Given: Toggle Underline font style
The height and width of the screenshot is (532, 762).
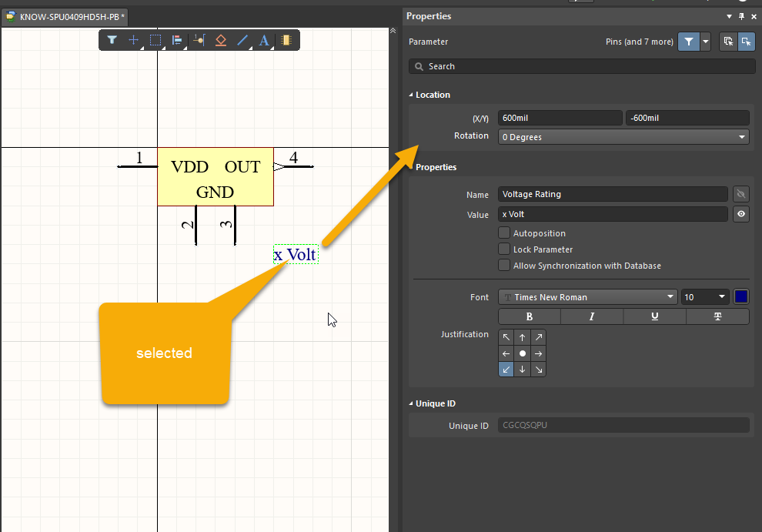Looking at the screenshot, I should 654,316.
